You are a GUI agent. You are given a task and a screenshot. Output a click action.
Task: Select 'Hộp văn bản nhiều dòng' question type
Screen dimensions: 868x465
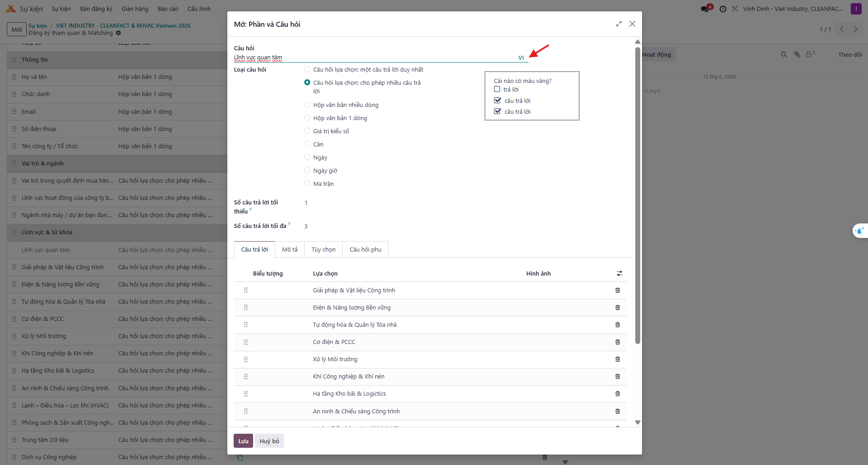pyautogui.click(x=307, y=105)
